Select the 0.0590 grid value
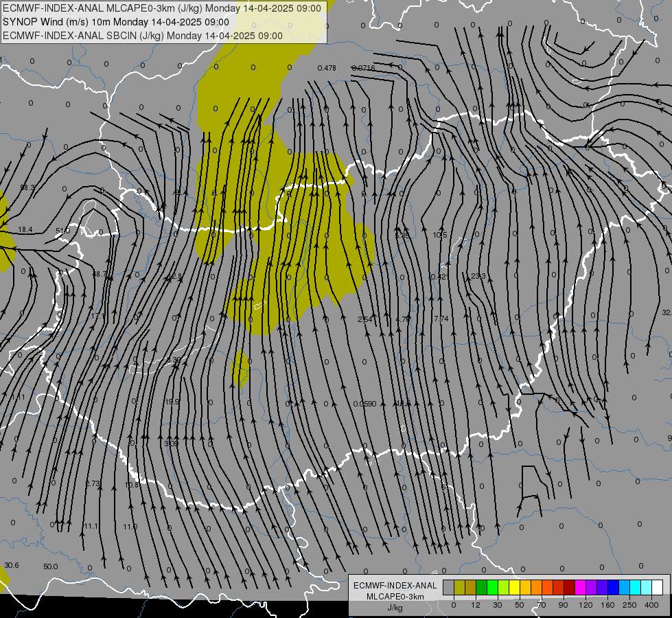The height and width of the screenshot is (618, 672). point(364,404)
